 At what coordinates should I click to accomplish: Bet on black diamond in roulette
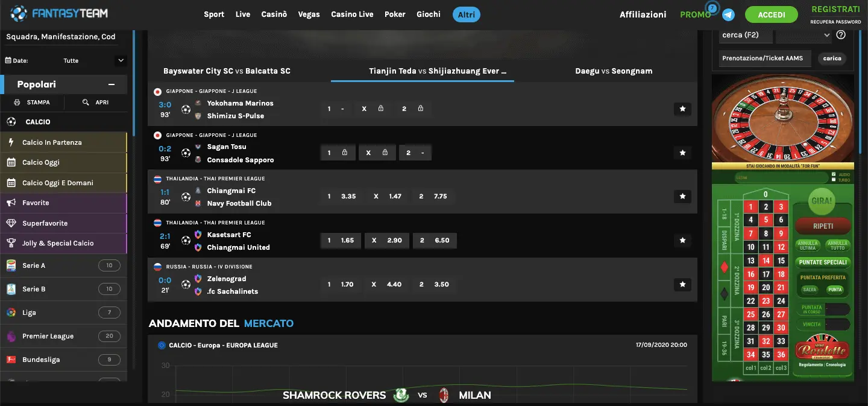pos(725,294)
